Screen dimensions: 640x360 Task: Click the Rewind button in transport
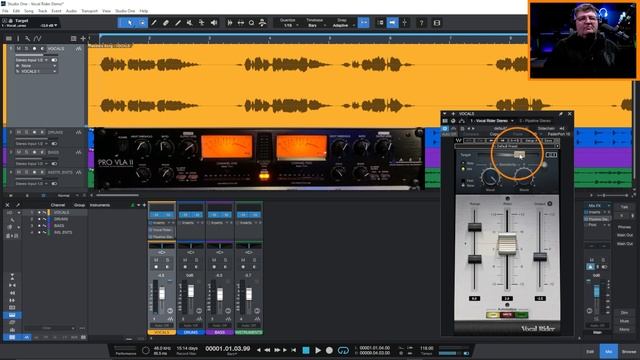[268, 350]
